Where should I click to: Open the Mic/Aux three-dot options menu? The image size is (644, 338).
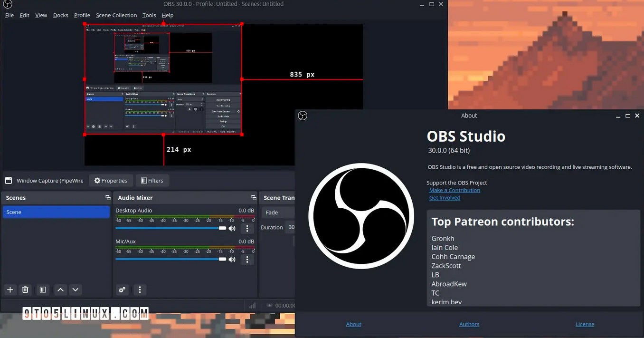[x=247, y=259]
